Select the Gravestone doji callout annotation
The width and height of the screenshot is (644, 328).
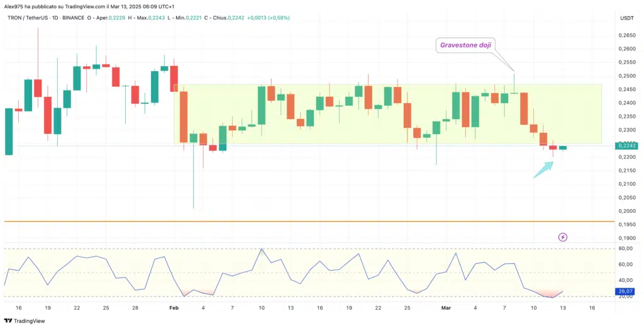465,45
